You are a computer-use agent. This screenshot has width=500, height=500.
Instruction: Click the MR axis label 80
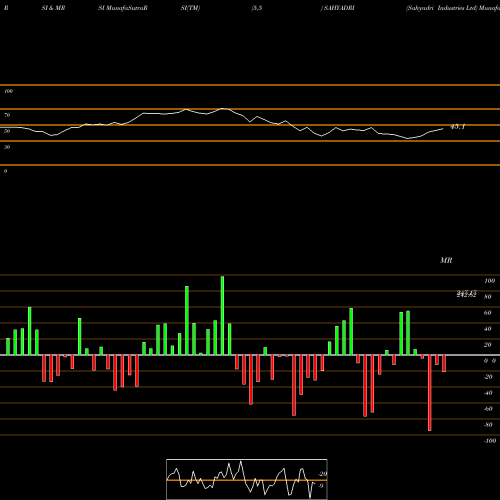coord(488,297)
